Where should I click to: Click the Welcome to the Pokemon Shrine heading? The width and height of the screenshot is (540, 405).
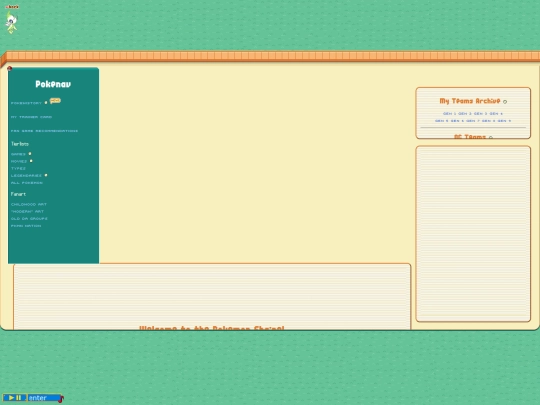(212, 328)
